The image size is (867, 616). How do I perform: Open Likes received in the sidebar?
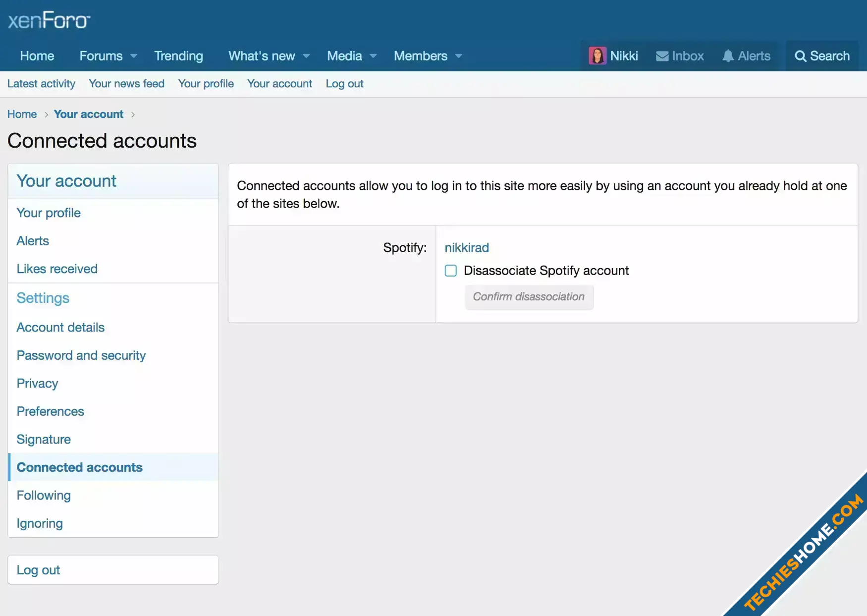pos(113,269)
